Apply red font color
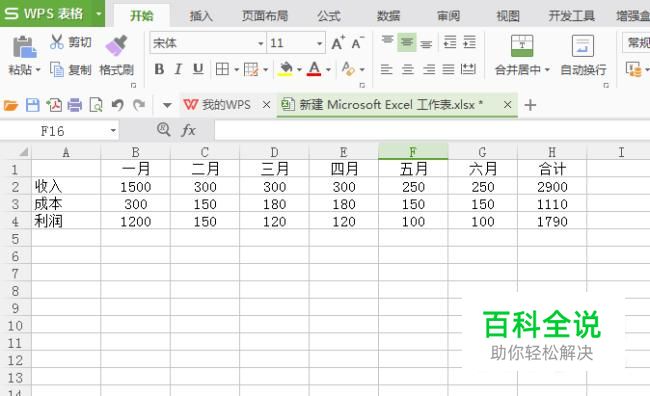Screen dimensions: 650x396 (314, 69)
